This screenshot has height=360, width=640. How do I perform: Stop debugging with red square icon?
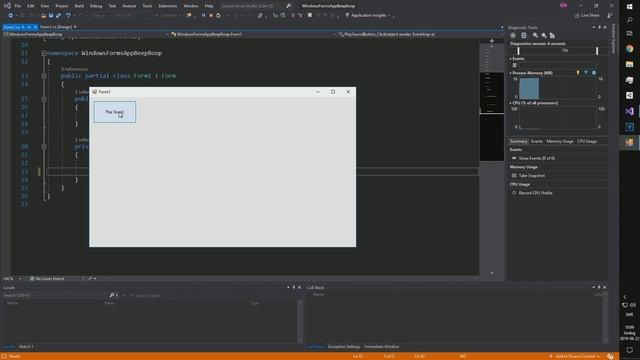click(x=211, y=16)
